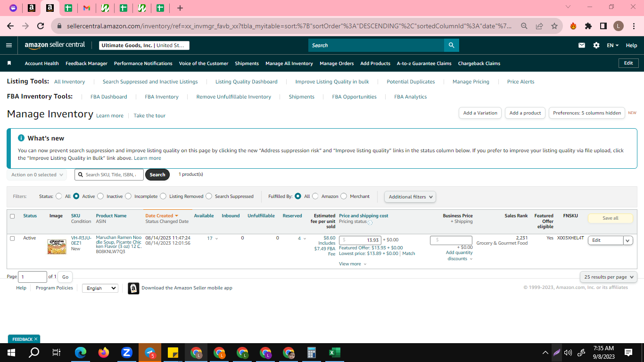The image size is (644, 362).
Task: Click the Add a product button
Action: pyautogui.click(x=525, y=113)
